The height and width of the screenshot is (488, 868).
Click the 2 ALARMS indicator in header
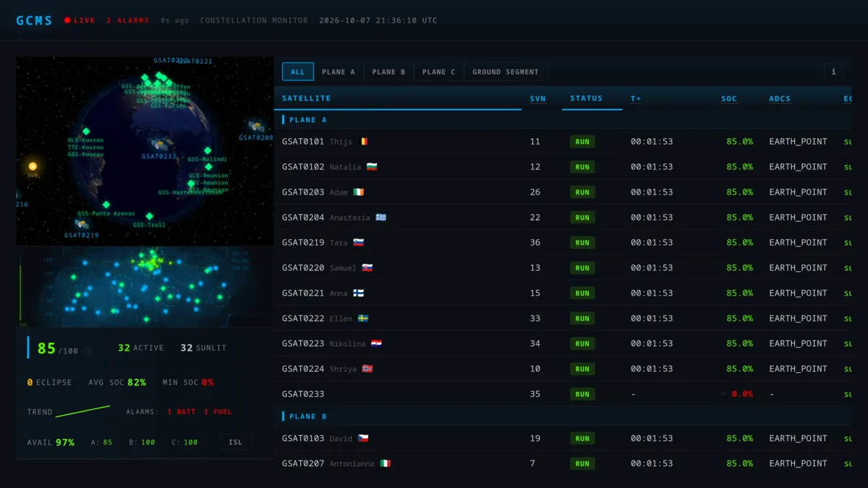pyautogui.click(x=127, y=20)
